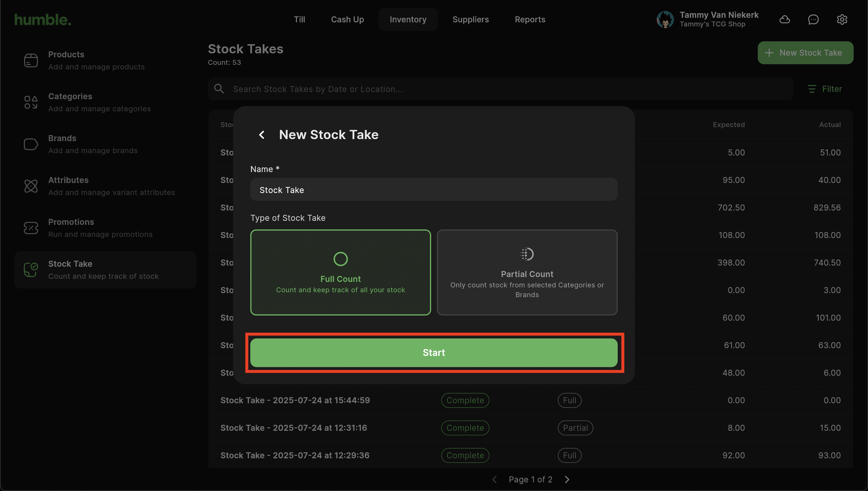Click the Categories sidebar icon
The height and width of the screenshot is (491, 868).
tap(31, 102)
